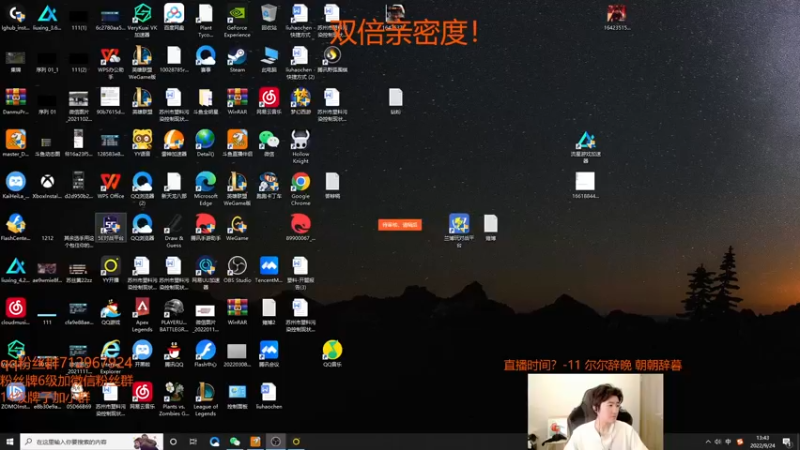Open the VeryKuai VK accelerator shortcut
The image size is (800, 450).
point(142,21)
